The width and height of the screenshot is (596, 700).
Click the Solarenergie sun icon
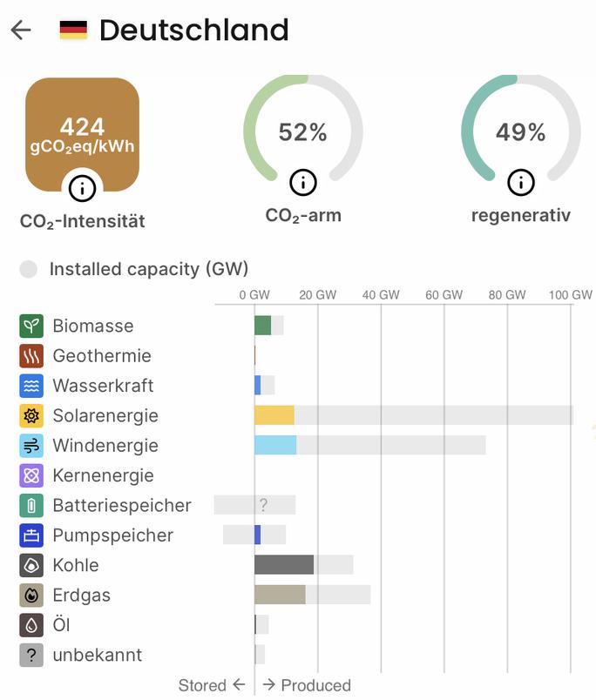tap(31, 416)
